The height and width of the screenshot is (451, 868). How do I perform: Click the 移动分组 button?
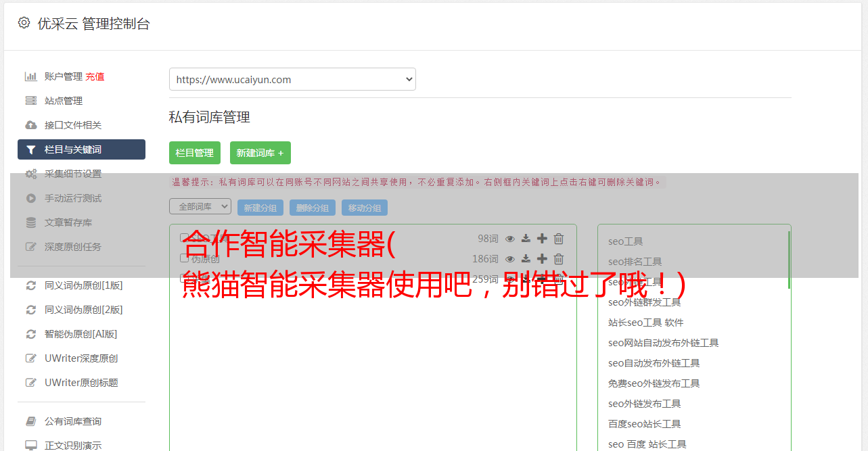[365, 208]
